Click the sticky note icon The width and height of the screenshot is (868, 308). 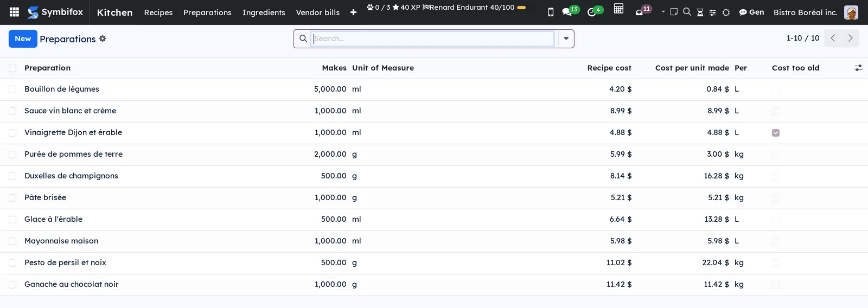click(x=674, y=12)
